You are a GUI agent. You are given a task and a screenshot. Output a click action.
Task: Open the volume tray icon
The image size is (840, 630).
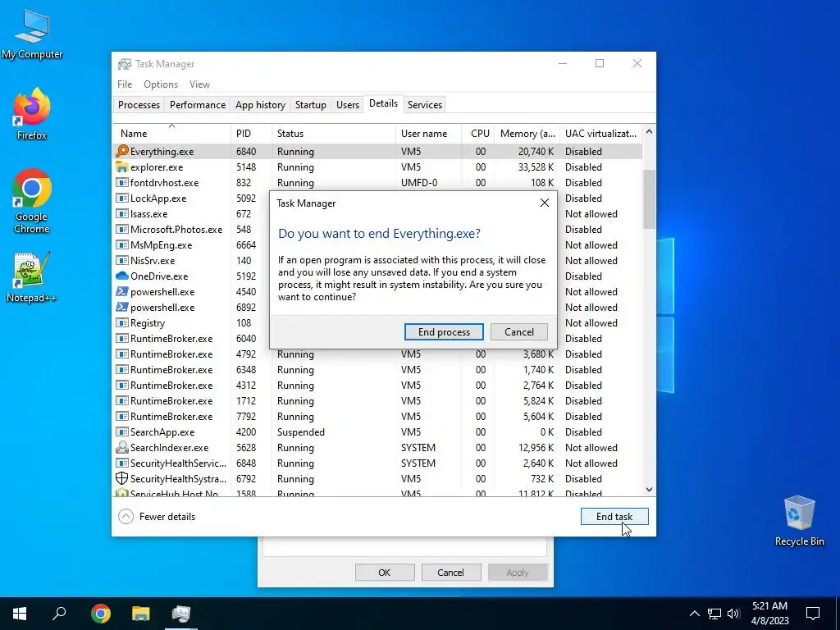pyautogui.click(x=733, y=614)
